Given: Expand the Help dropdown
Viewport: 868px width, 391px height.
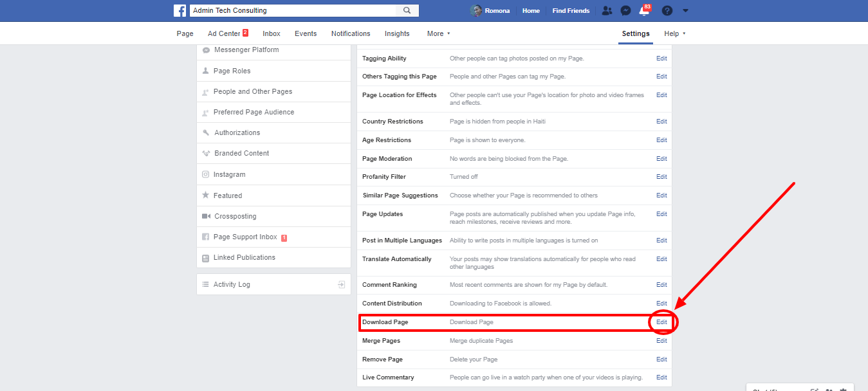Looking at the screenshot, I should 674,33.
